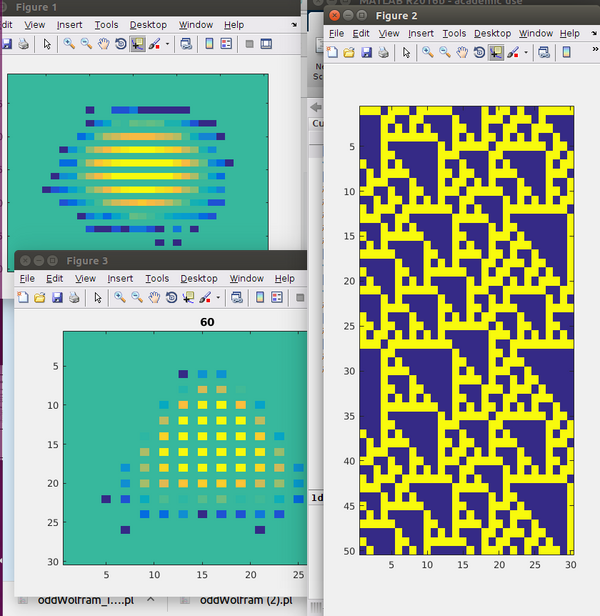Open brush color dropdown arrow in Figure 3
The image size is (600, 616).
[x=218, y=297]
